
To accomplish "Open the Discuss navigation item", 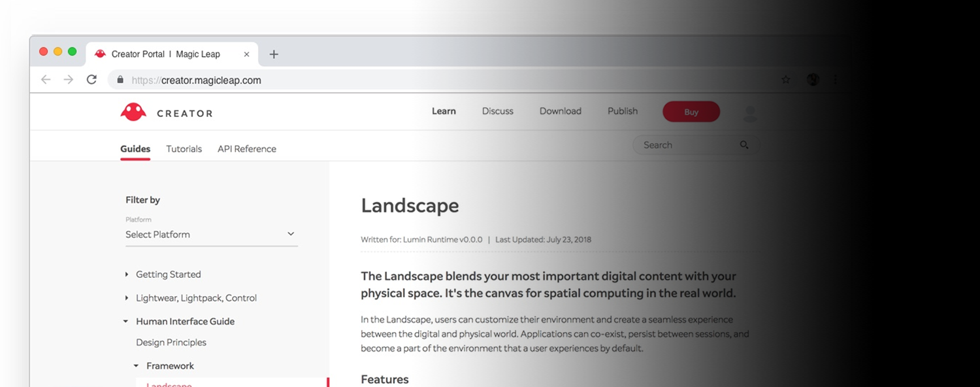I will [x=498, y=111].
